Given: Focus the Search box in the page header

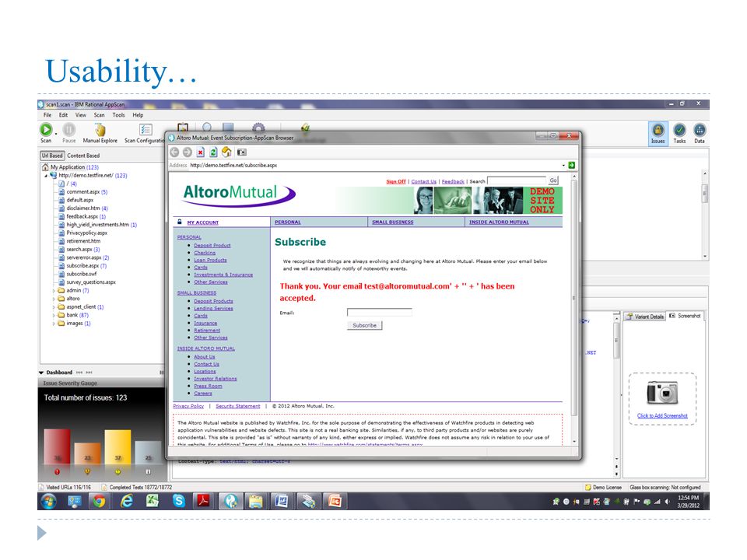Looking at the screenshot, I should pos(517,180).
